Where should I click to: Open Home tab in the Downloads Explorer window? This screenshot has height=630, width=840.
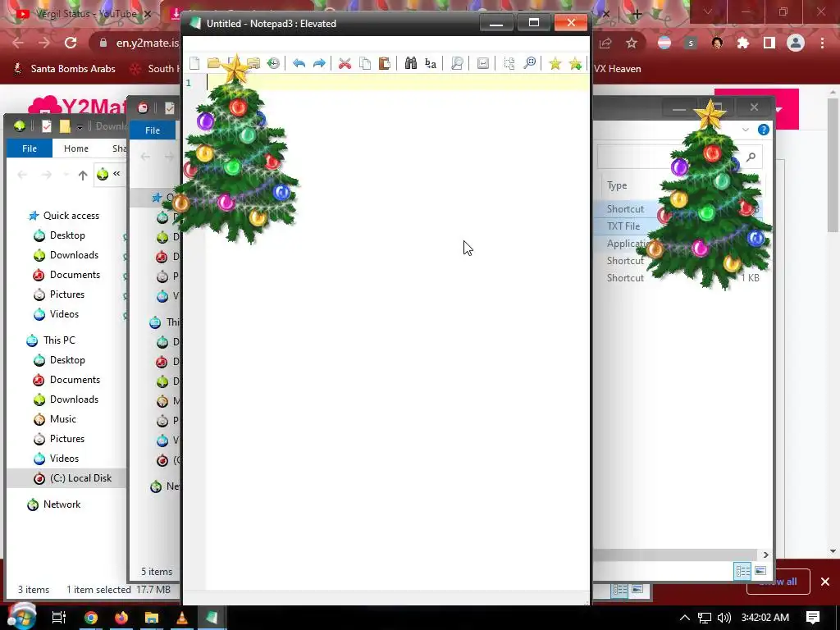(76, 148)
